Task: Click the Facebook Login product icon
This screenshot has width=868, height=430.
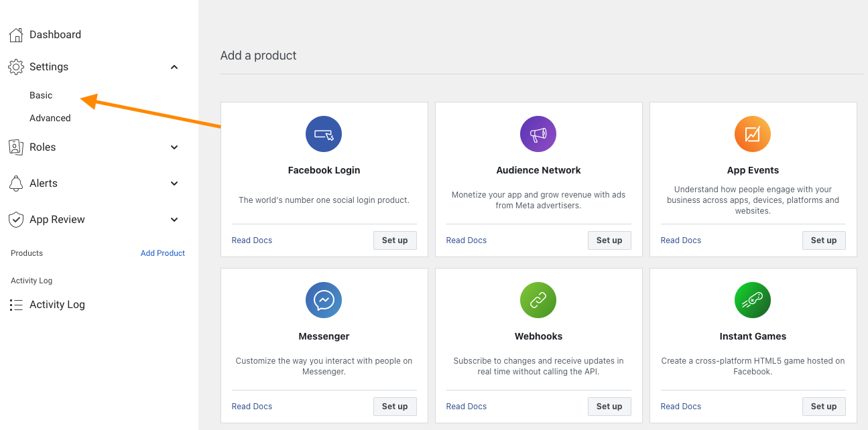Action: click(x=324, y=134)
